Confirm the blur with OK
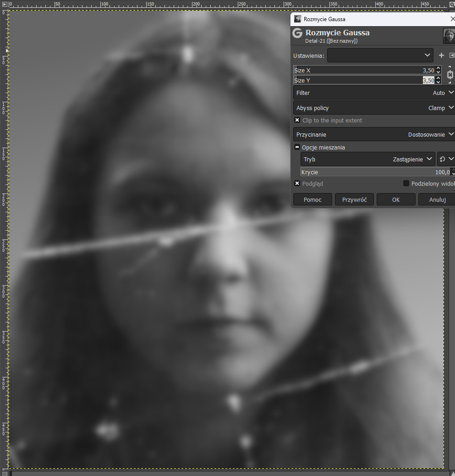Image resolution: width=455 pixels, height=476 pixels. (x=396, y=199)
